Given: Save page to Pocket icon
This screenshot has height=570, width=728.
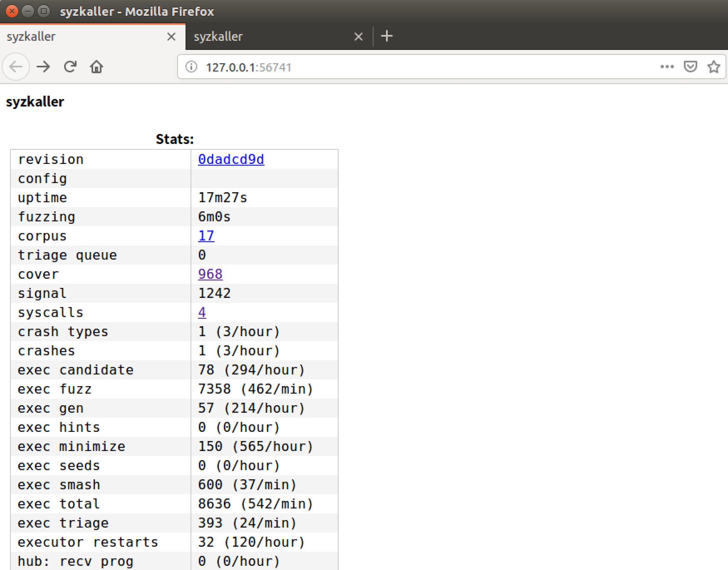Looking at the screenshot, I should (x=691, y=67).
